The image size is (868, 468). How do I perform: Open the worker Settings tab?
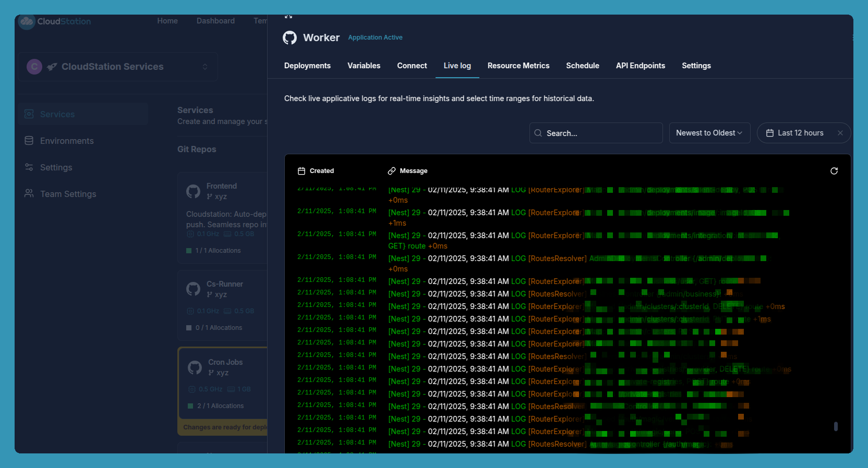tap(696, 66)
